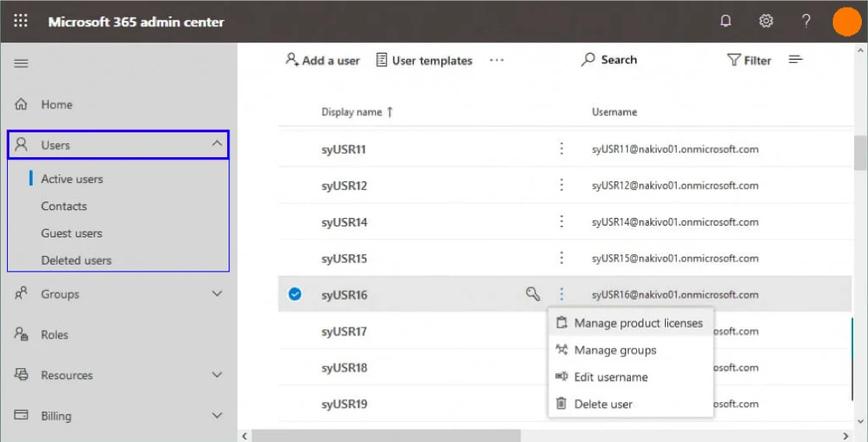Open the list view options icon
The image size is (868, 442).
(x=796, y=60)
